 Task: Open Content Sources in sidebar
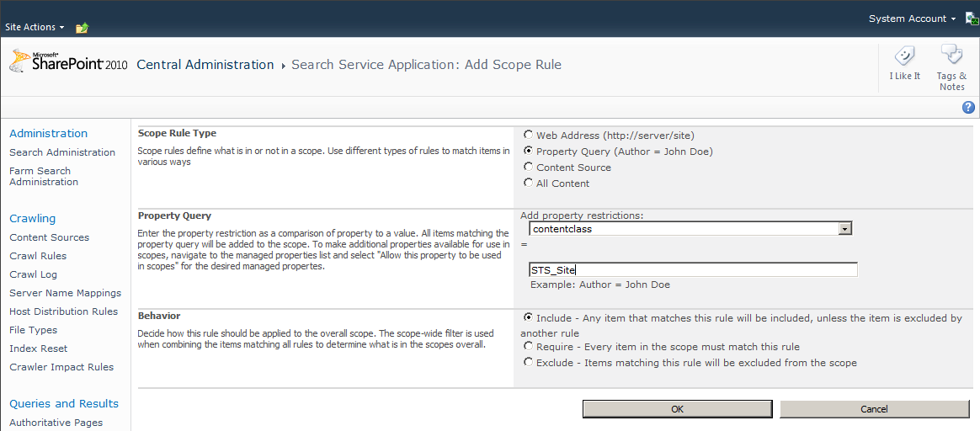(50, 237)
